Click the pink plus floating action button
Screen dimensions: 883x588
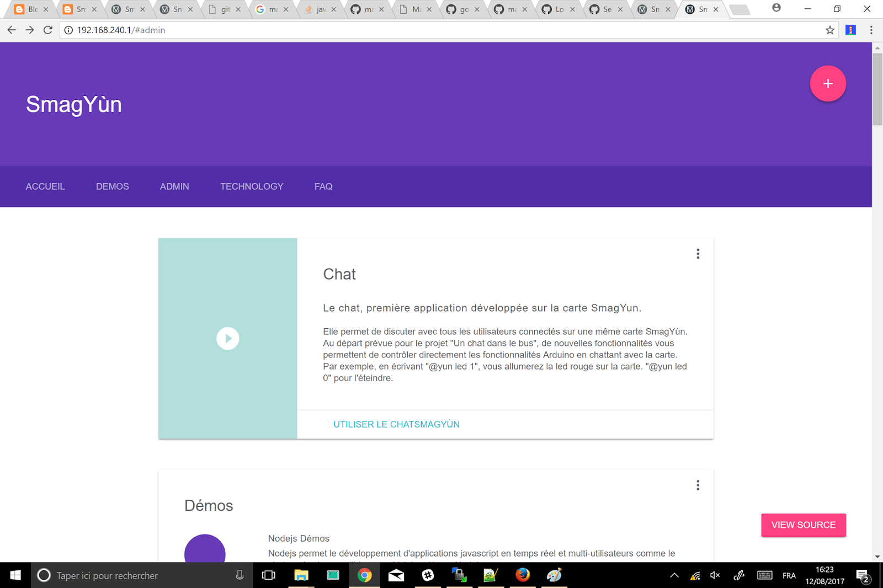828,84
